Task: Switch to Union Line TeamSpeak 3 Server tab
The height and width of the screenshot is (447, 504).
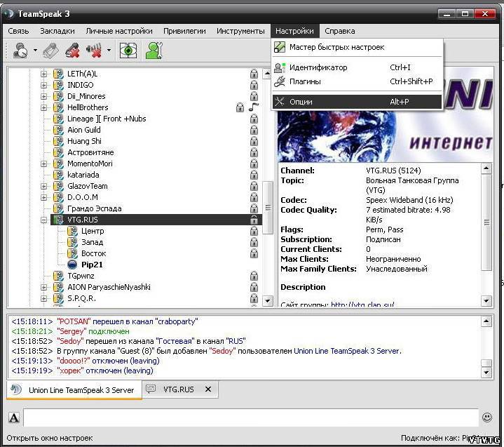Action: 74,390
